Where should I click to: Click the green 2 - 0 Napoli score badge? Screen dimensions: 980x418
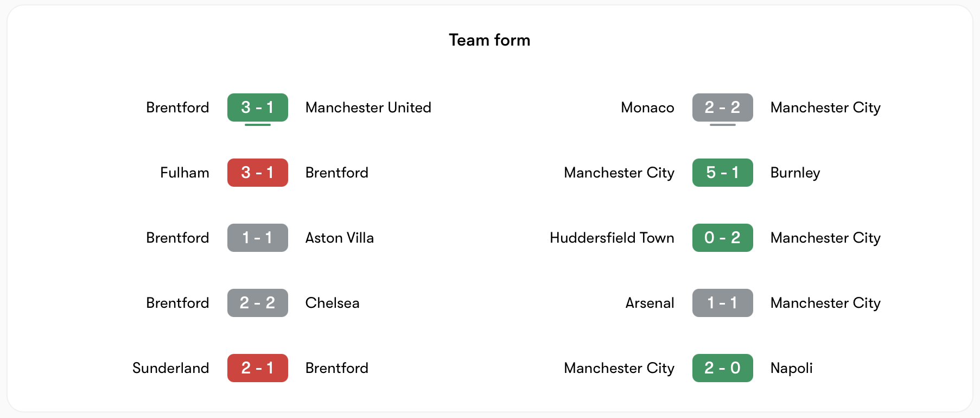coord(722,368)
